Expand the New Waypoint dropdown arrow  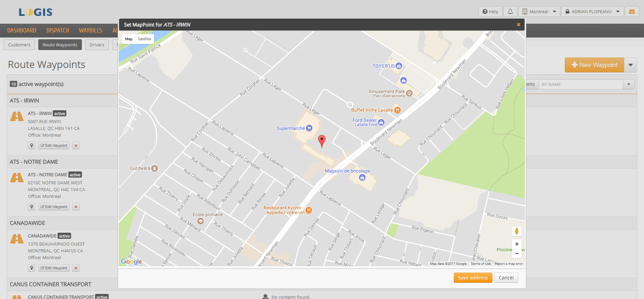631,65
